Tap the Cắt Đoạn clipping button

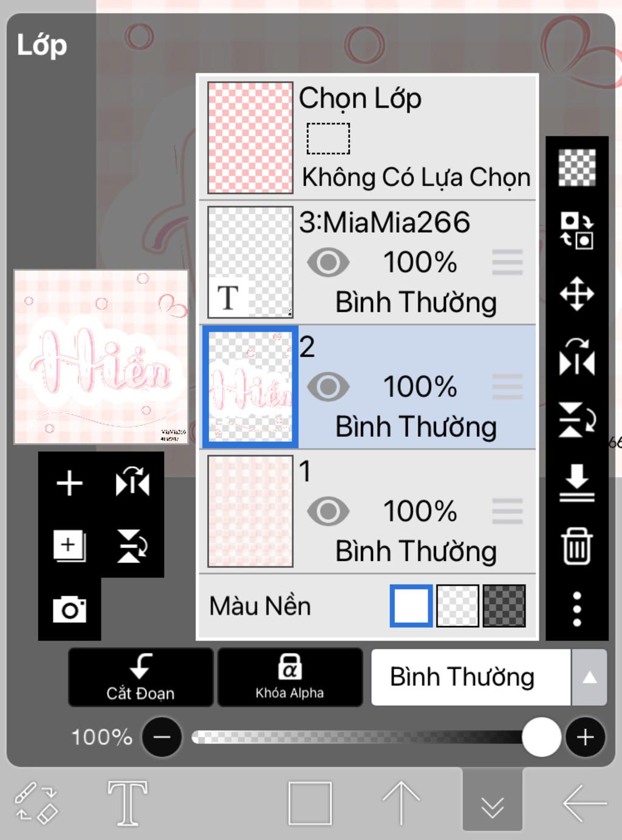140,677
